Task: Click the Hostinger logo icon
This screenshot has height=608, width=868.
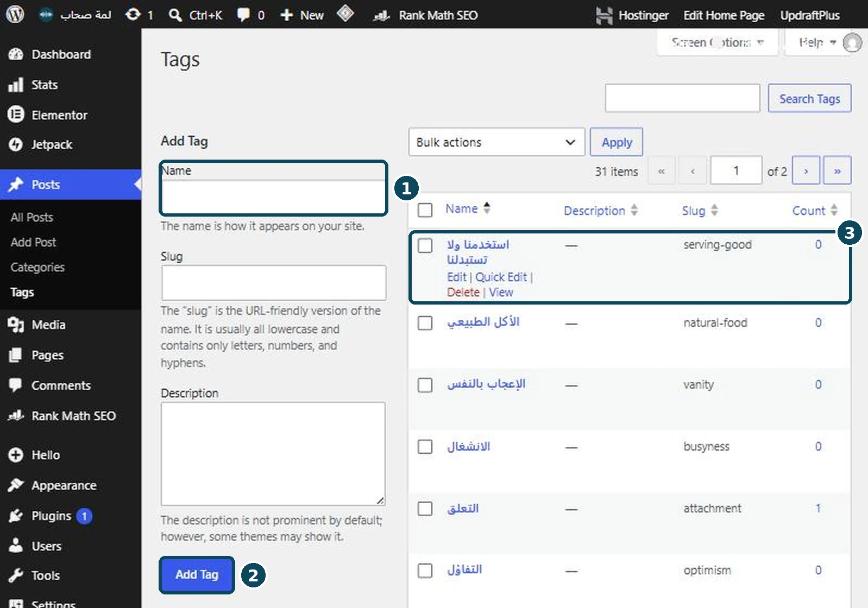Action: pyautogui.click(x=603, y=15)
